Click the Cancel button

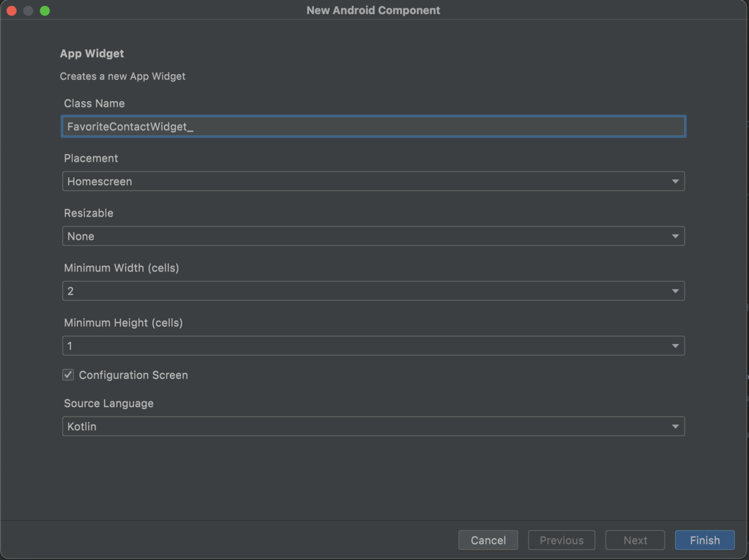point(488,540)
